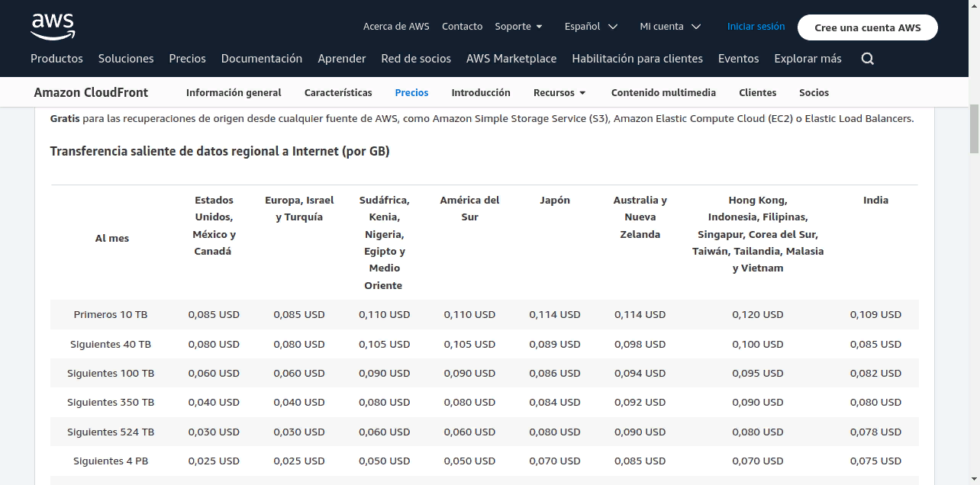Open the Socios tab

coord(814,92)
